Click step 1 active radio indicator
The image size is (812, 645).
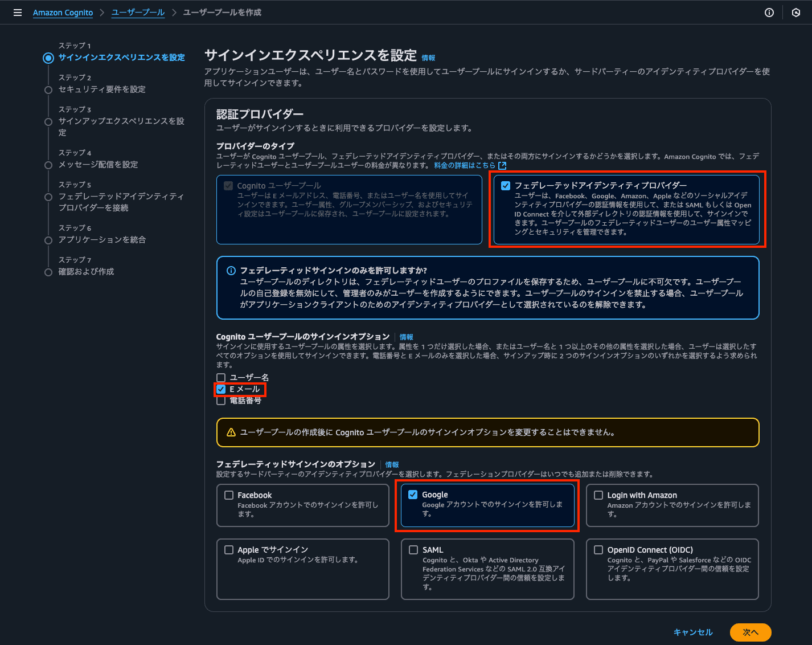[x=48, y=58]
